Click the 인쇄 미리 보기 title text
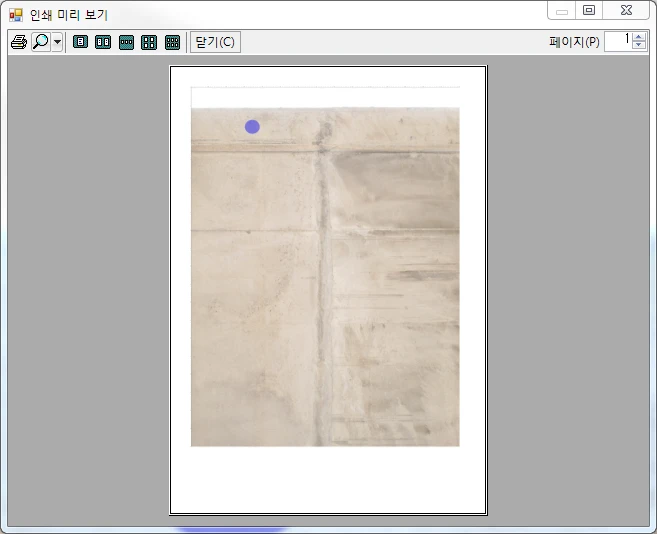Image resolution: width=657 pixels, height=534 pixels. 69,15
